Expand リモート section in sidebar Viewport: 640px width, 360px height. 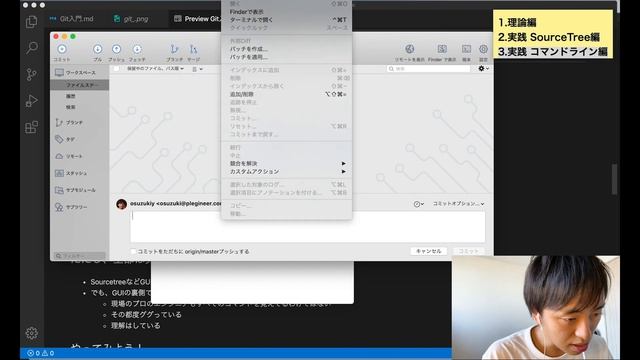[x=69, y=156]
